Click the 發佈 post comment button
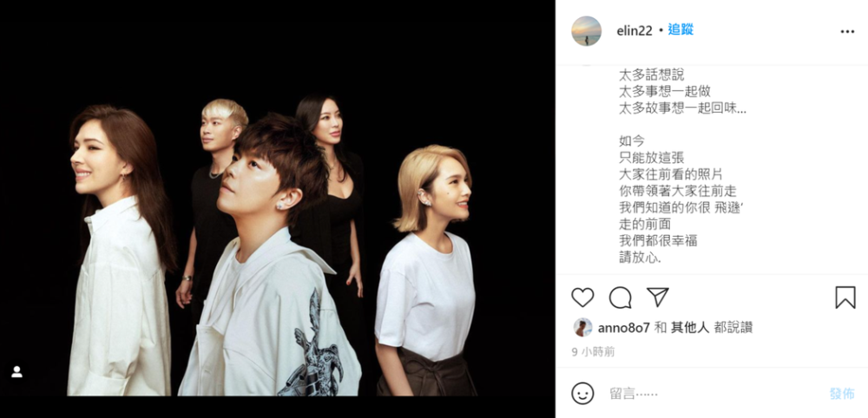868x418 pixels. coord(841,394)
